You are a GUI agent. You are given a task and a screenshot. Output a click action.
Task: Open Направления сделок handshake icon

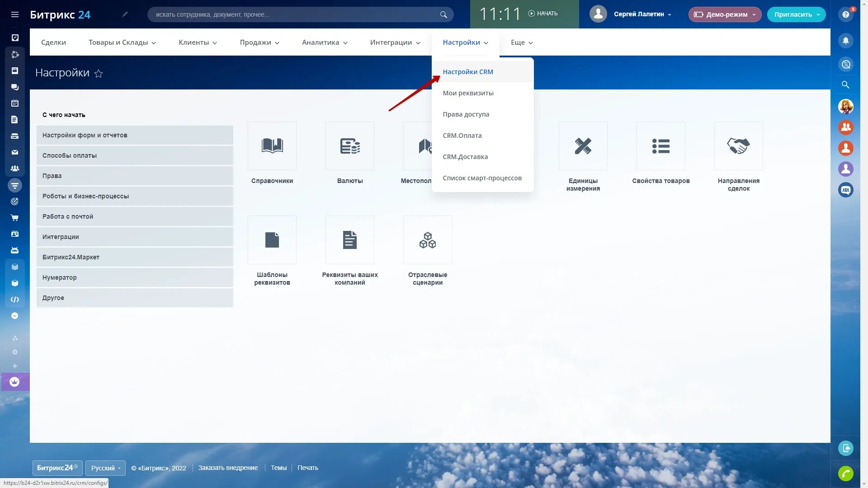pyautogui.click(x=738, y=146)
